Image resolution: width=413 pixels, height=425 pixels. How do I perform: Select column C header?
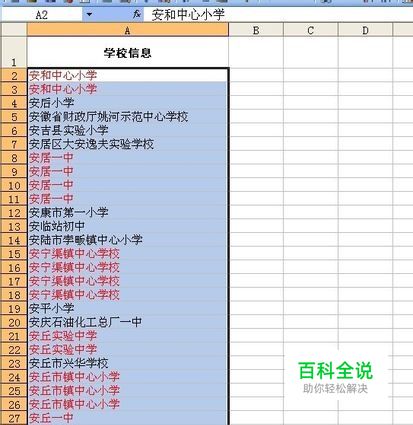[x=311, y=30]
